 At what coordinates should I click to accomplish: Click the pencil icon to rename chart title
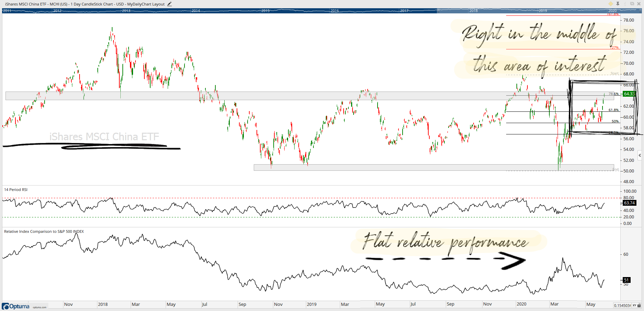(169, 4)
